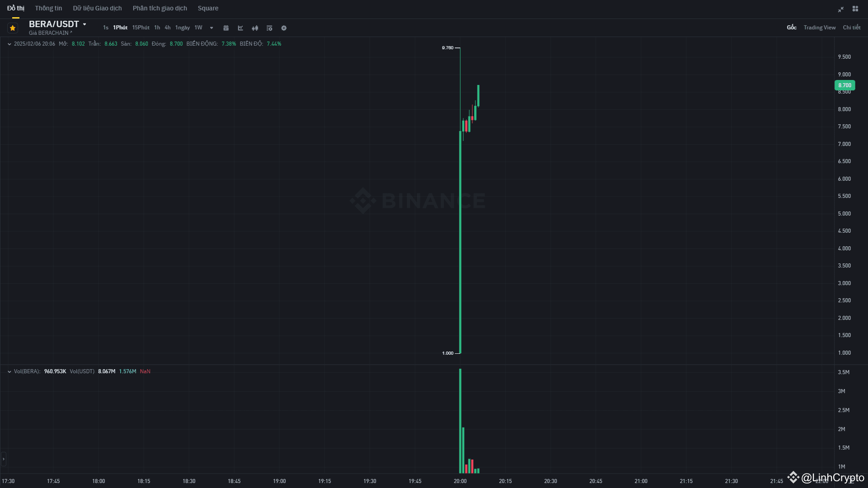The width and height of the screenshot is (868, 488).
Task: Click the BIẾN ĐỘNG 7.38% value
Action: [x=229, y=44]
